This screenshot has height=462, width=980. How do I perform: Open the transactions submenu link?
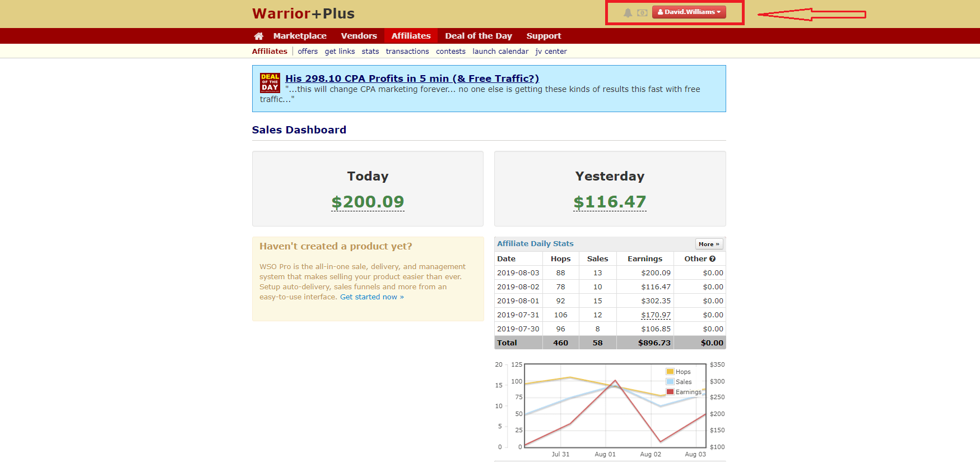coord(407,51)
